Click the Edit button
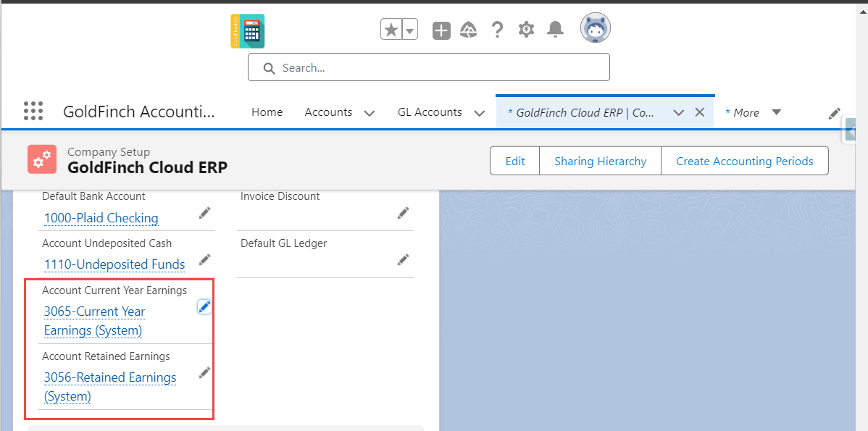The height and width of the screenshot is (431, 868). [x=515, y=161]
